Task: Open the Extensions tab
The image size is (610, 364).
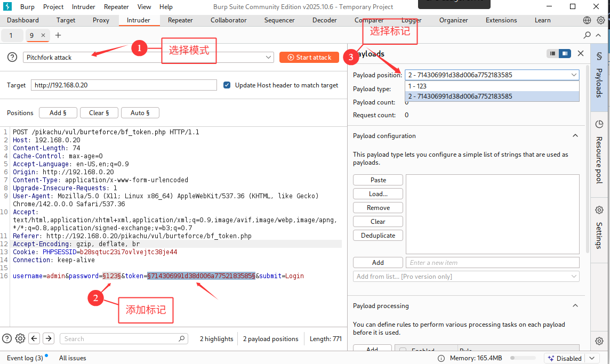Action: click(x=501, y=20)
